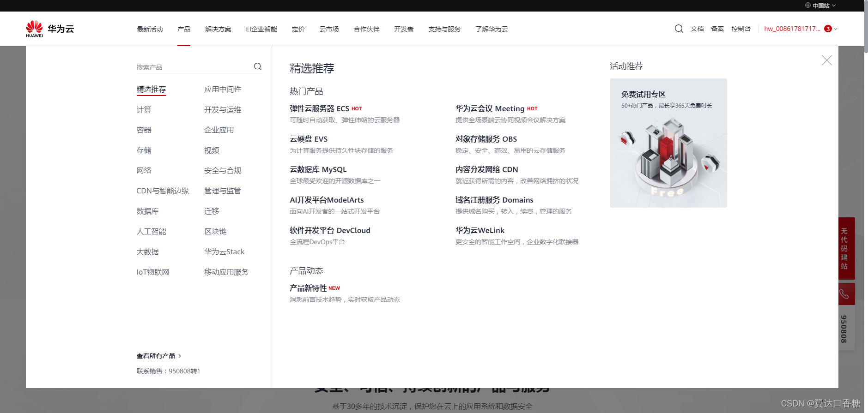Select the 产品 menu tab
868x413 pixels.
pos(184,29)
